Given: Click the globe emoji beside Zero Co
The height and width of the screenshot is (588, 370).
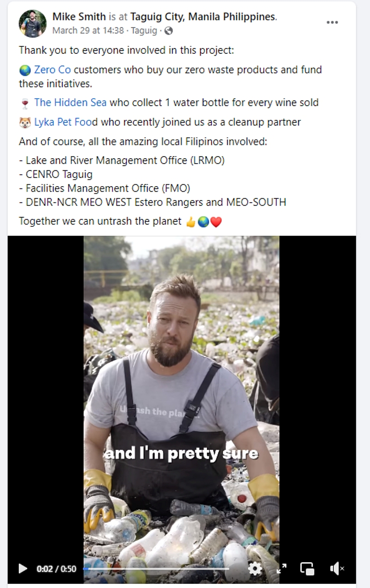Looking at the screenshot, I should tap(25, 70).
